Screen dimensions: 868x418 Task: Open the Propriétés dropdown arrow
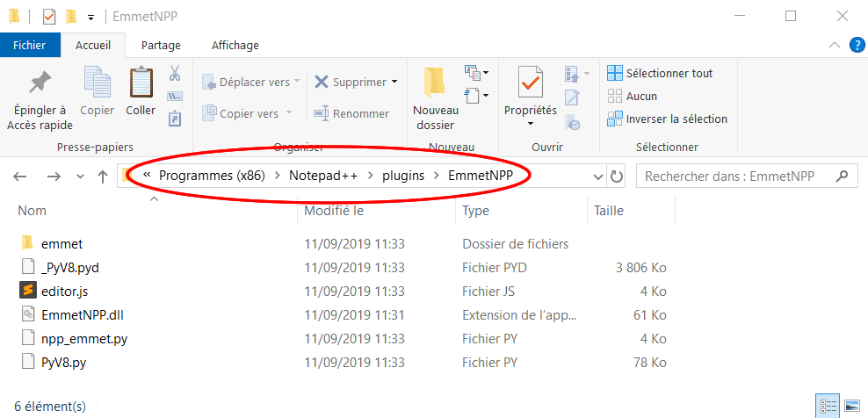pyautogui.click(x=531, y=124)
